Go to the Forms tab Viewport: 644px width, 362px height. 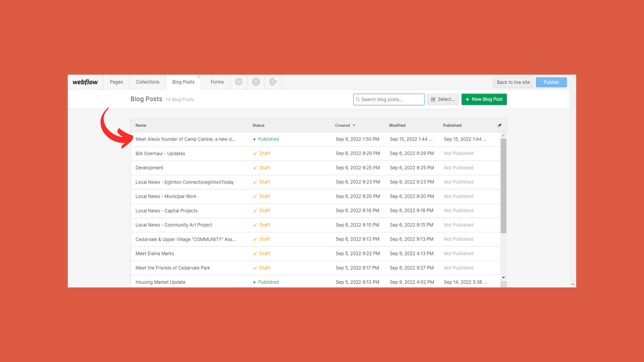[x=217, y=82]
